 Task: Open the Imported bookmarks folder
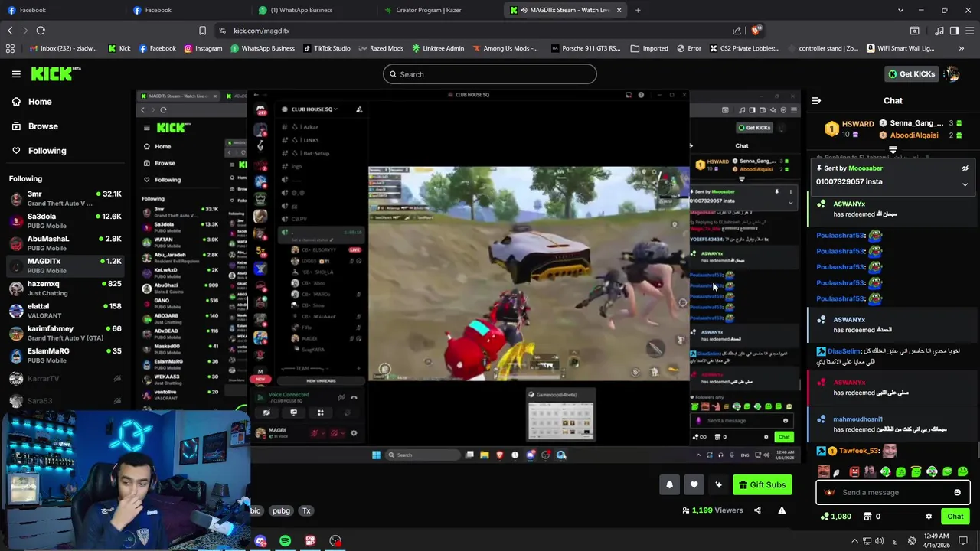649,48
